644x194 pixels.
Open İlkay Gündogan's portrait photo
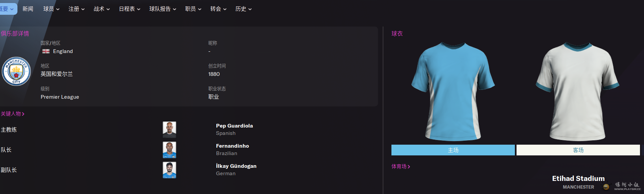[169, 170]
